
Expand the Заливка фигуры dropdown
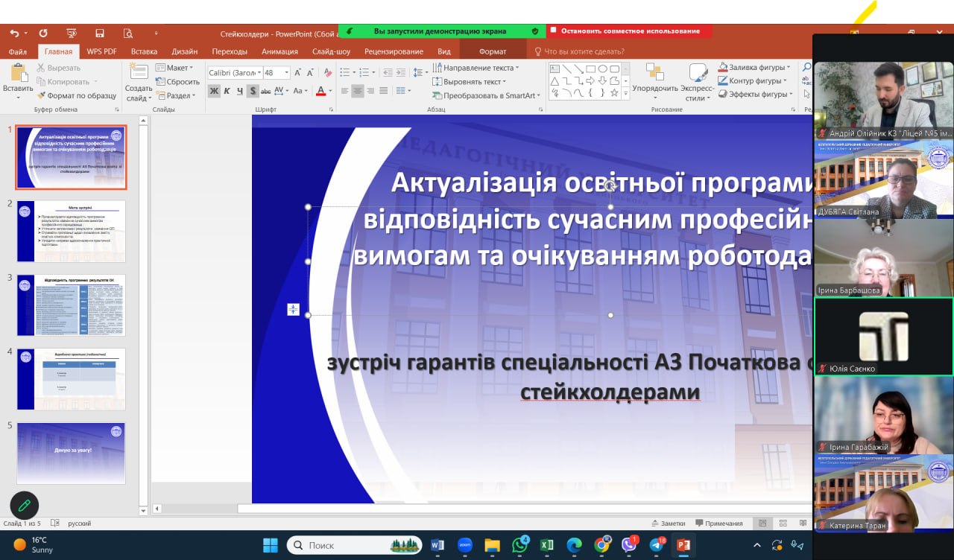click(788, 68)
